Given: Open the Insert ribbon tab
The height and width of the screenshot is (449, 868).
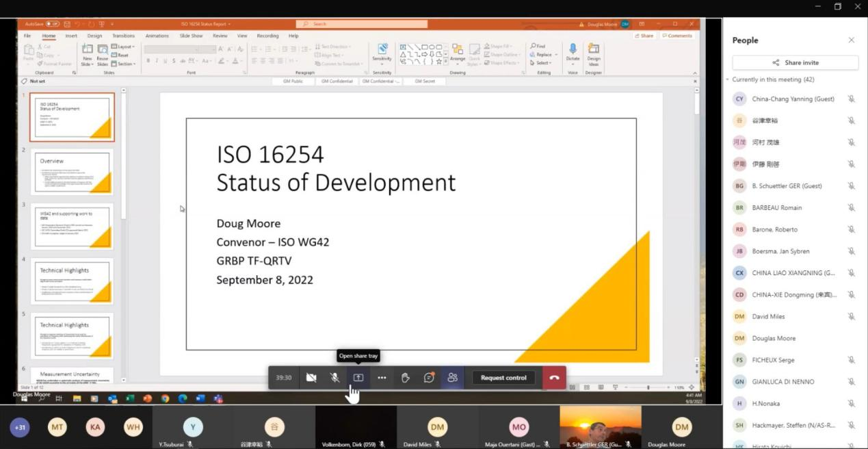Looking at the screenshot, I should click(71, 36).
